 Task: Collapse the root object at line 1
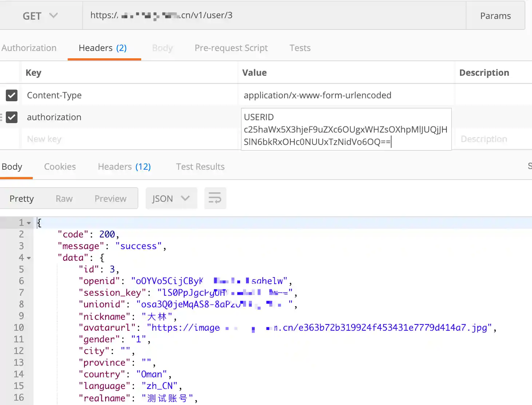click(x=29, y=223)
